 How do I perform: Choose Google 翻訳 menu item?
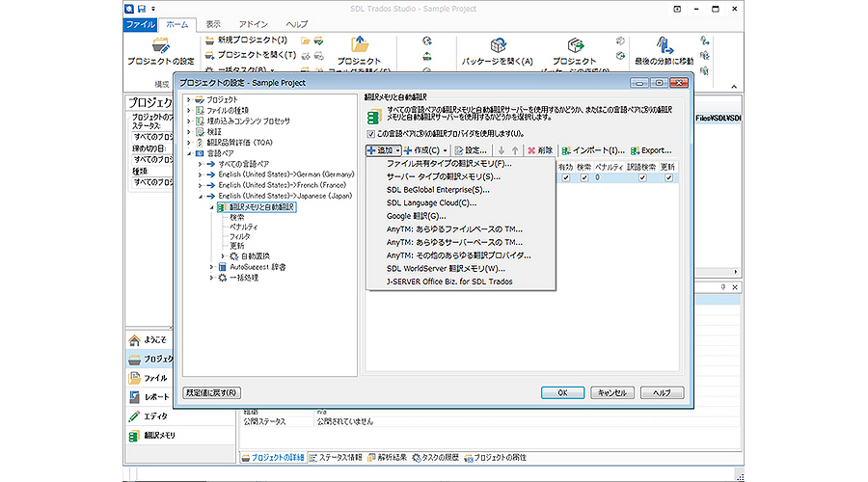point(460,216)
